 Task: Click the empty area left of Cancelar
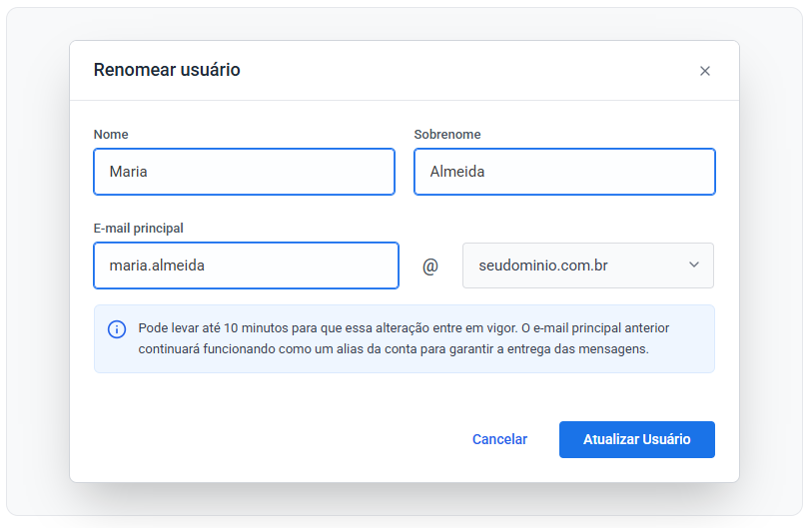coord(270,439)
